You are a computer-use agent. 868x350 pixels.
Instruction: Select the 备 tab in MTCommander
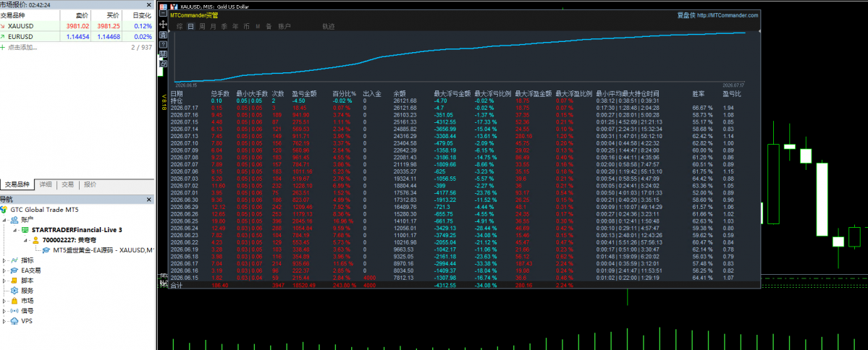(269, 26)
